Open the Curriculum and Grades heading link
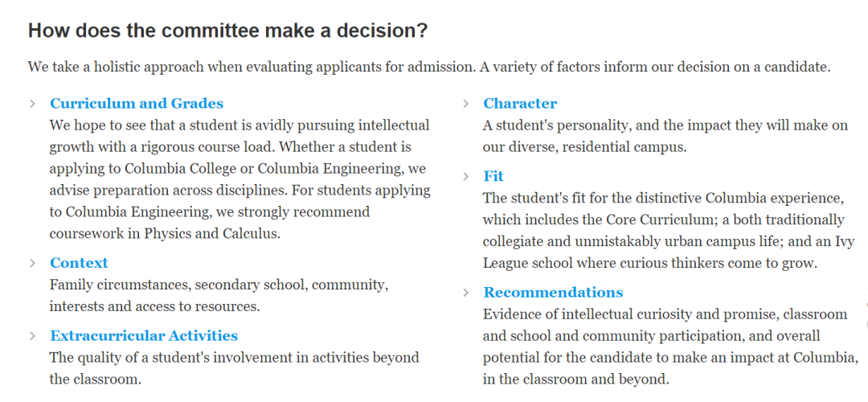 (137, 104)
